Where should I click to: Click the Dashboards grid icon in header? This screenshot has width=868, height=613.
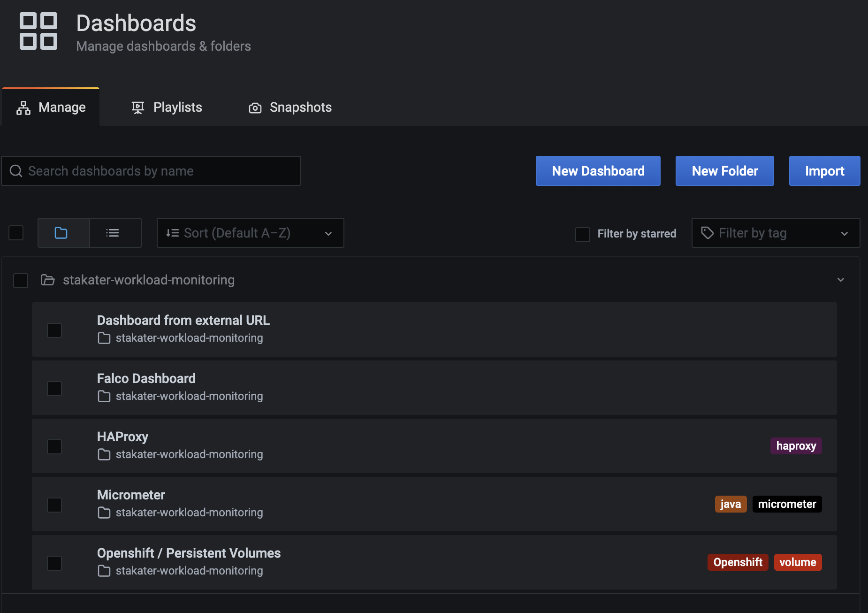(38, 31)
